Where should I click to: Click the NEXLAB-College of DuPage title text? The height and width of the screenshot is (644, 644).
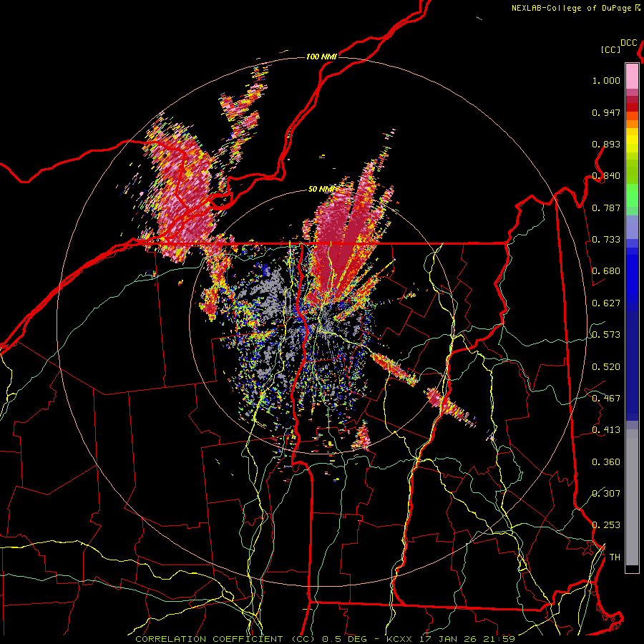coord(571,8)
